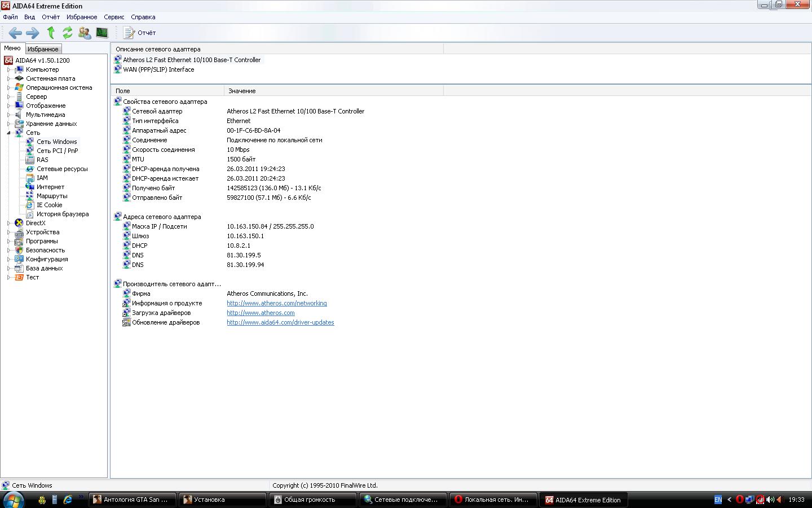This screenshot has width=812, height=508.
Task: Select the История браузера icon
Action: [30, 214]
